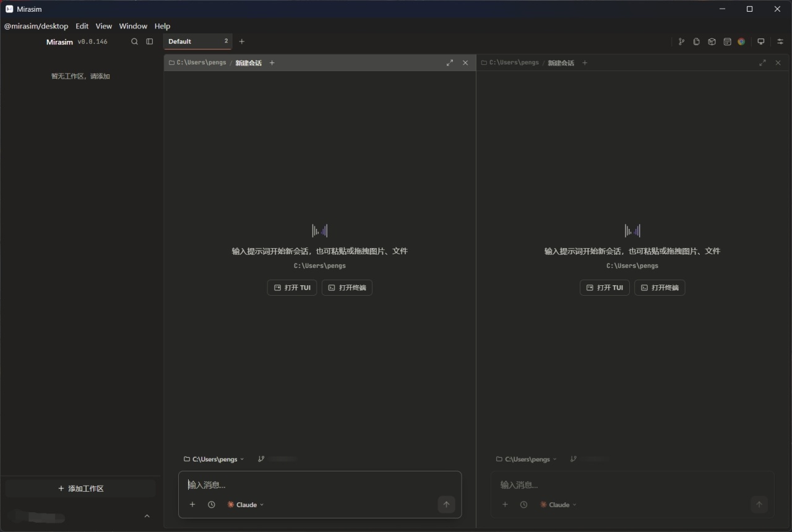This screenshot has height=532, width=792.
Task: Open the @mirasim/desktop menu
Action: [36, 26]
